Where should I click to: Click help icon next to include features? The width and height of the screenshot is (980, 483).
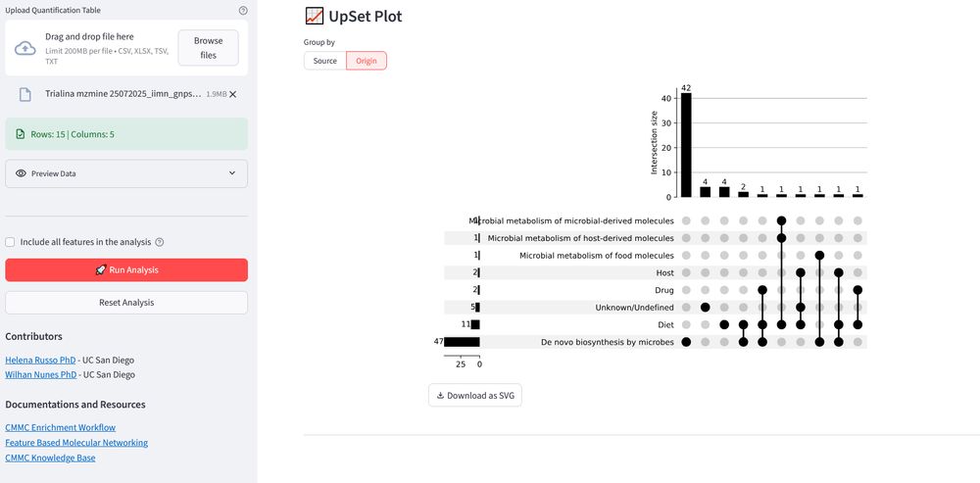[160, 242]
